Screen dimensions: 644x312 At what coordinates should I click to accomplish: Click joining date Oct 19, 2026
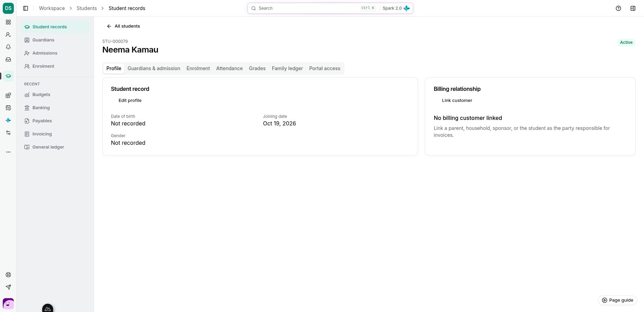[280, 124]
